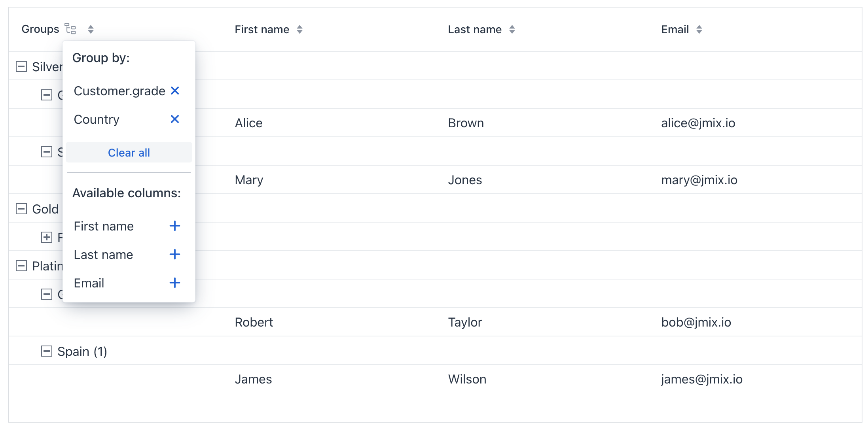Click the mary@jmix.io email cell
Viewport: 868px width, 425px height.
pyautogui.click(x=699, y=180)
